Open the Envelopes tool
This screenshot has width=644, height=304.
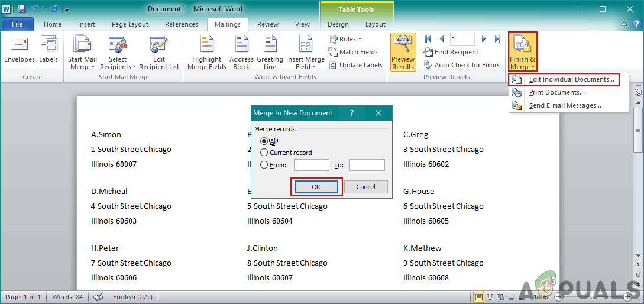(x=20, y=50)
